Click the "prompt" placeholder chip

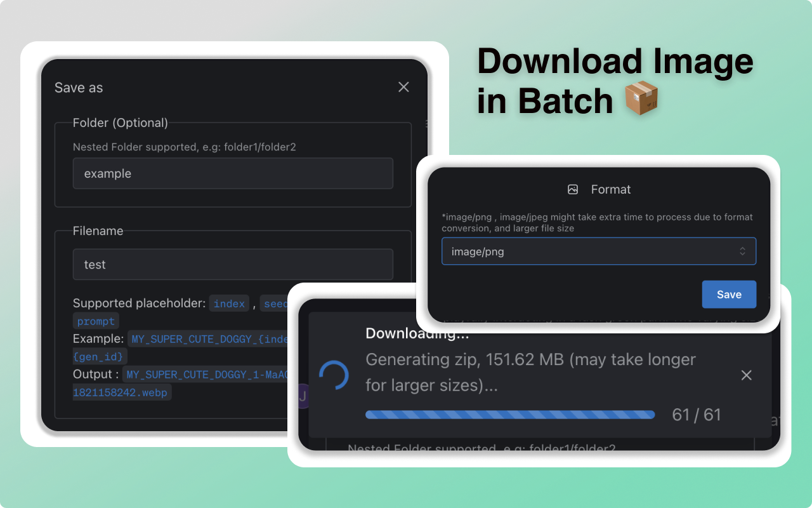pos(96,321)
